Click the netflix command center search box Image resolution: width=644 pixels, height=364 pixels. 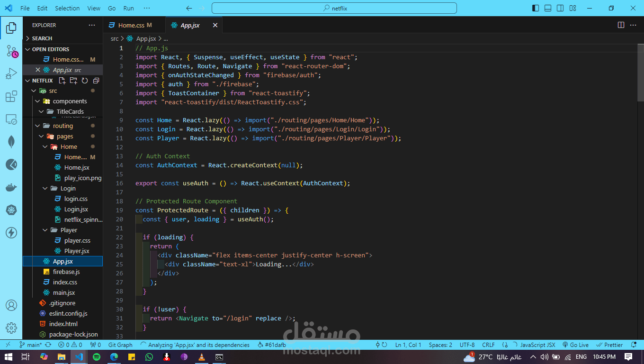point(334,8)
